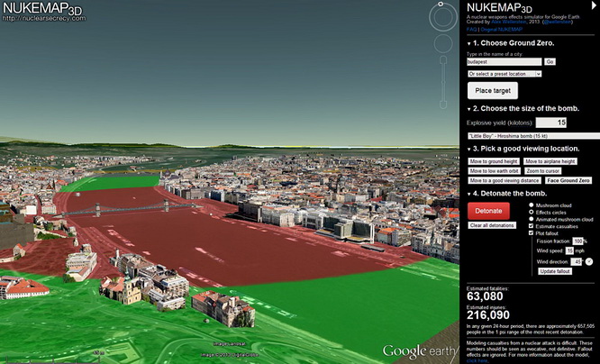The height and width of the screenshot is (364, 600).
Task: Click the Place target button
Action: click(x=493, y=91)
